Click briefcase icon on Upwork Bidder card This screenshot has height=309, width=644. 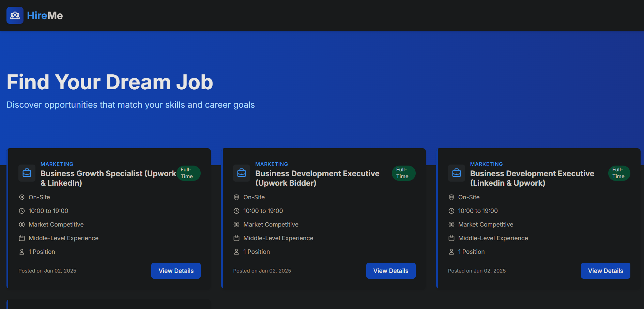pyautogui.click(x=242, y=173)
